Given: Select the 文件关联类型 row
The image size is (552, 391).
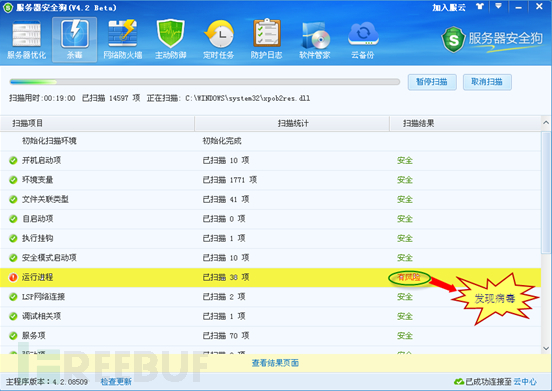Looking at the screenshot, I should point(270,199).
